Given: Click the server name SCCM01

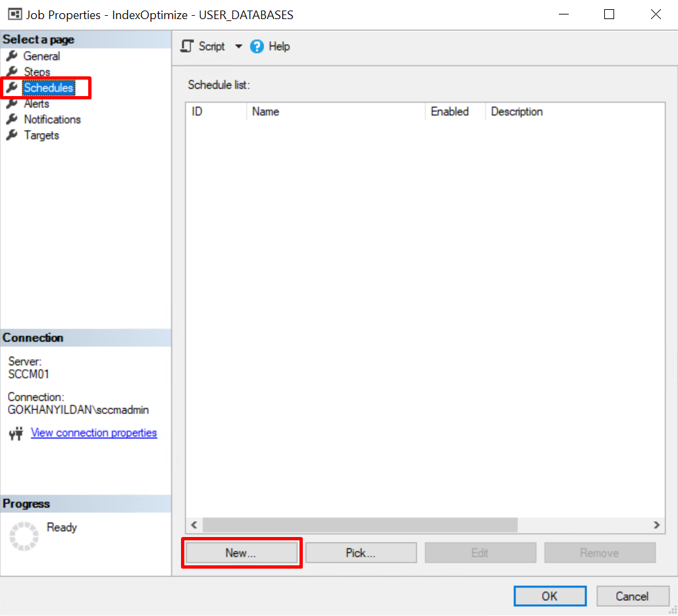Looking at the screenshot, I should tap(28, 374).
